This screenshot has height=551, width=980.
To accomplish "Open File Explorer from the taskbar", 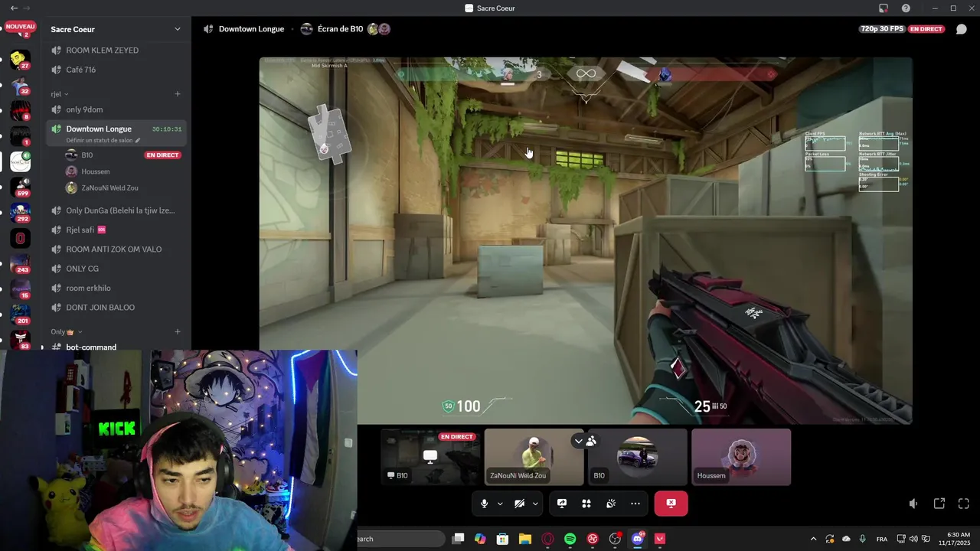I will point(525,539).
